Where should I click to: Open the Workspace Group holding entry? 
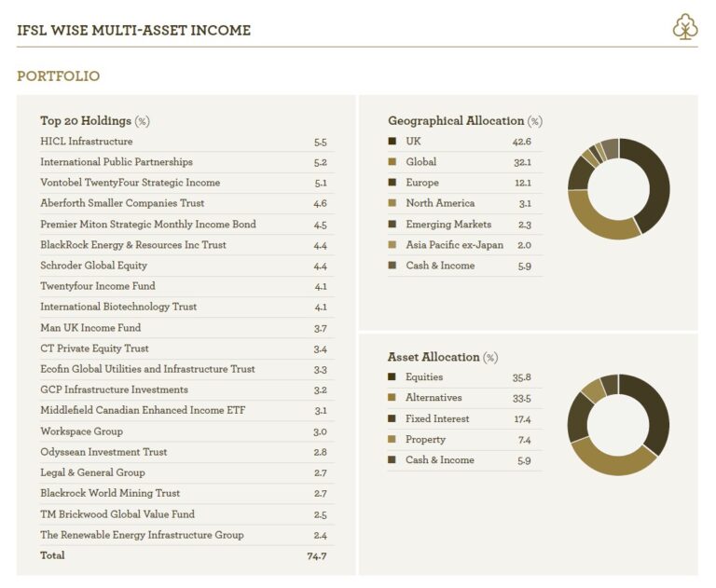tap(81, 431)
